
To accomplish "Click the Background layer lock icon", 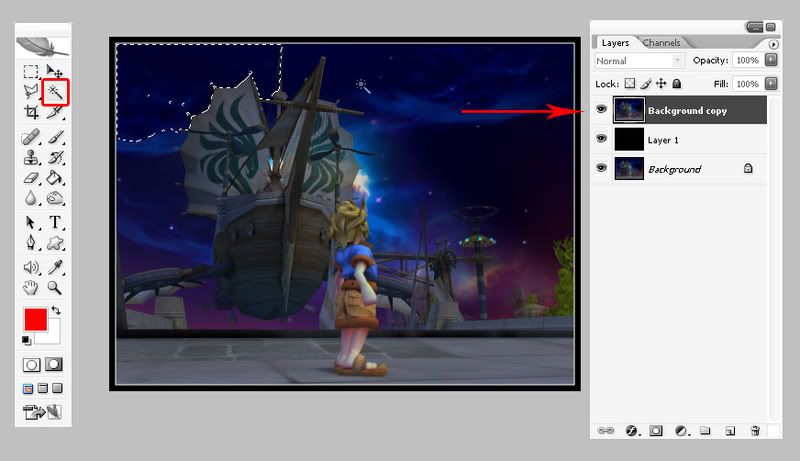I will 748,168.
